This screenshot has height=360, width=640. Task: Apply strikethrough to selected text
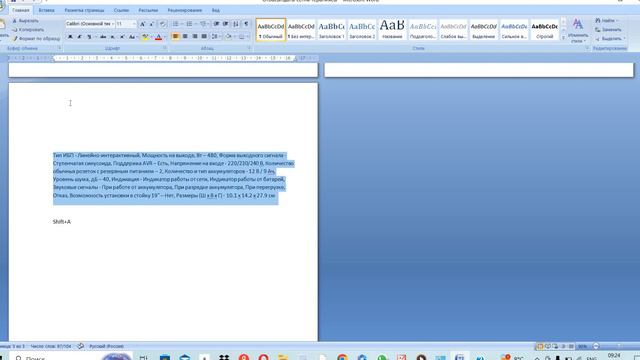pyautogui.click(x=103, y=37)
